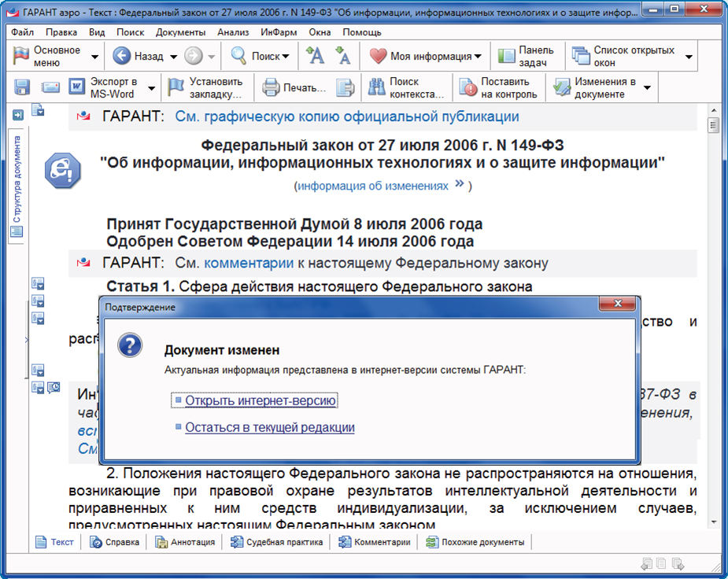This screenshot has height=579, width=728.
Task: Click Поставить на контроль toolbar button
Action: (500, 87)
